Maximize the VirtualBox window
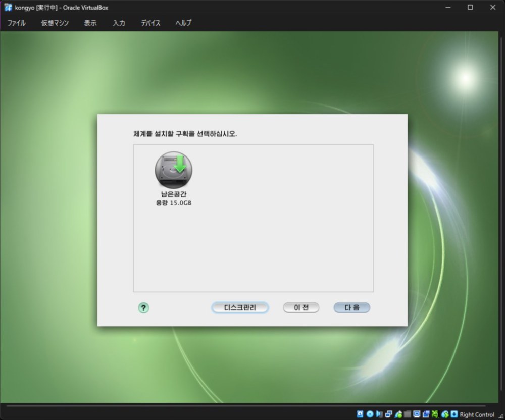The width and height of the screenshot is (505, 420). [470, 8]
